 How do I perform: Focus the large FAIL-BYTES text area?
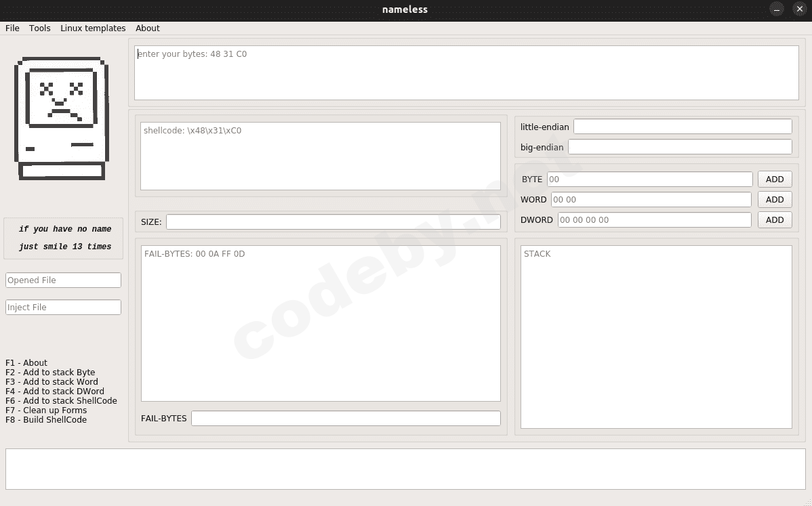pyautogui.click(x=321, y=323)
